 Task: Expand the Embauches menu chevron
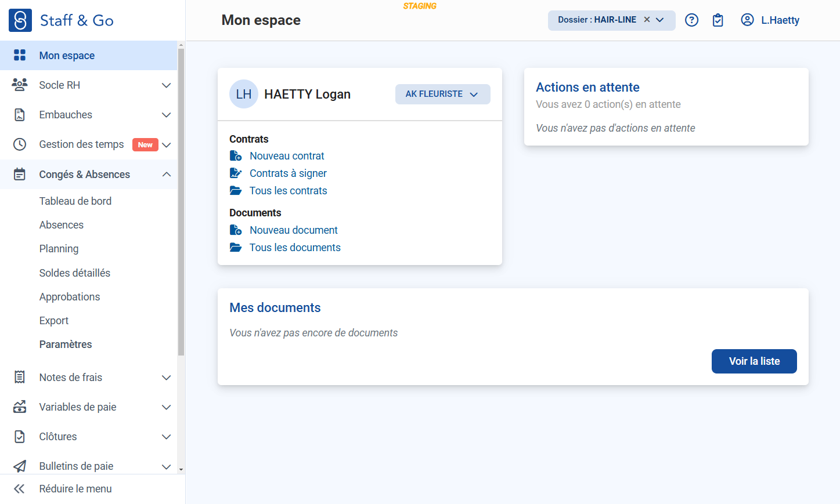pos(166,115)
